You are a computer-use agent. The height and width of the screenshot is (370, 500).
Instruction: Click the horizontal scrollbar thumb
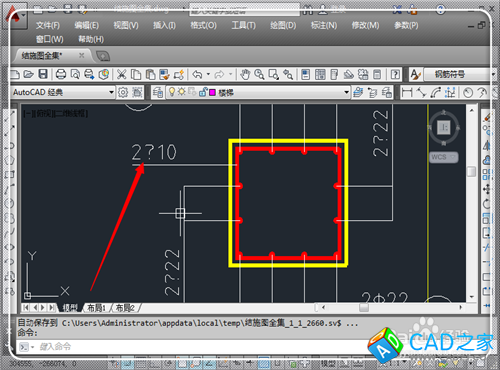coord(364,307)
